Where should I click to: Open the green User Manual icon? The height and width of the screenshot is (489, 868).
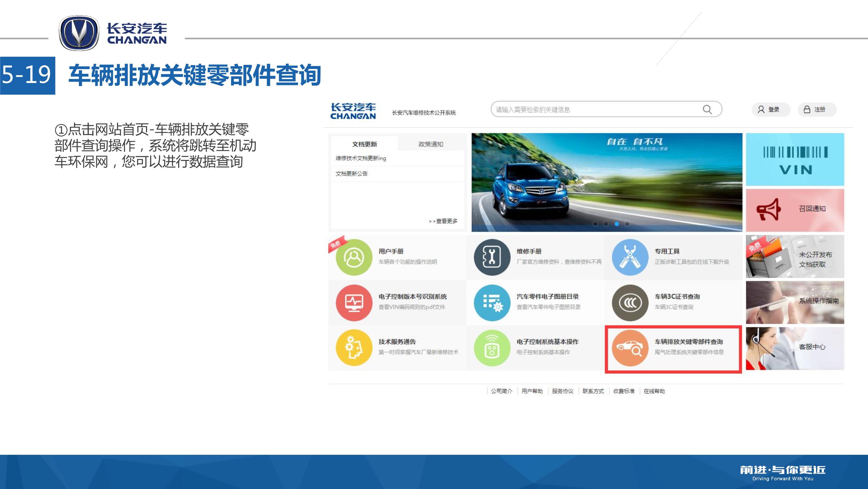click(x=354, y=257)
